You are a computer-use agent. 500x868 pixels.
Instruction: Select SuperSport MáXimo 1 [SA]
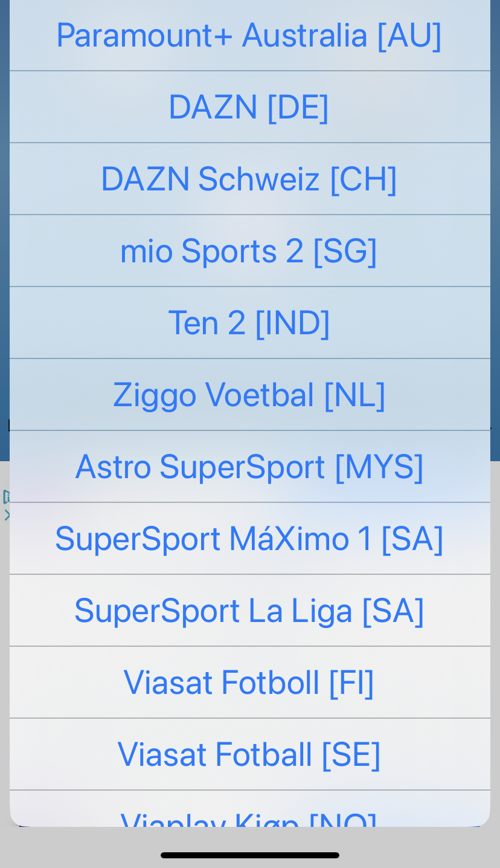coord(249,539)
